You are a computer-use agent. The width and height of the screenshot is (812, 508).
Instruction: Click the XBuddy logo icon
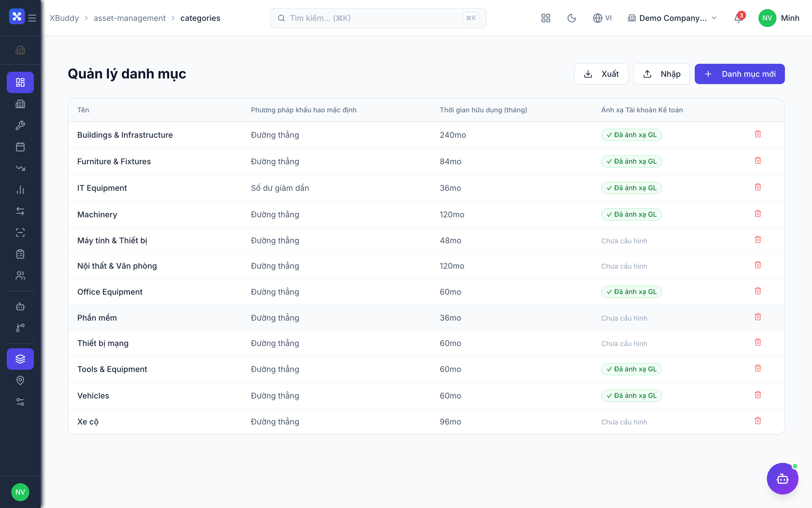[x=17, y=17]
